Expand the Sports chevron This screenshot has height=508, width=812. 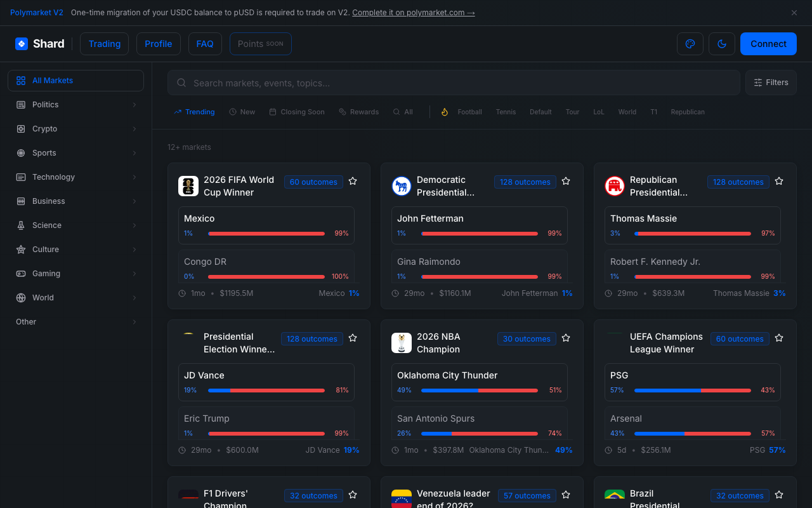pyautogui.click(x=134, y=153)
